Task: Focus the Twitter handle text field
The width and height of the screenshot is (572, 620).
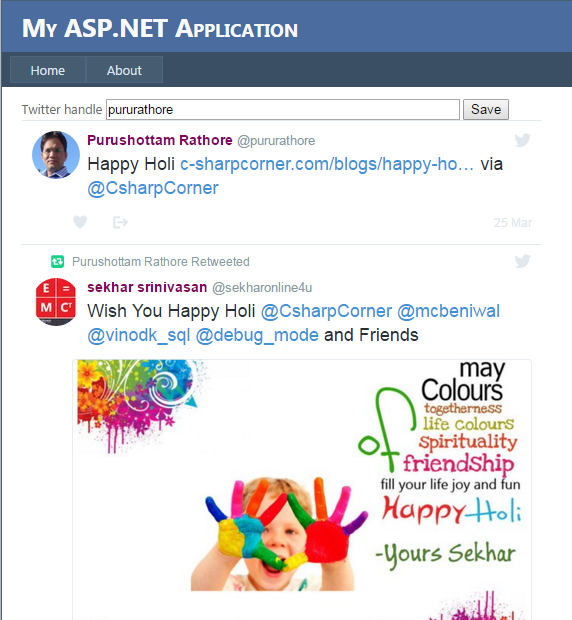Action: pyautogui.click(x=283, y=110)
